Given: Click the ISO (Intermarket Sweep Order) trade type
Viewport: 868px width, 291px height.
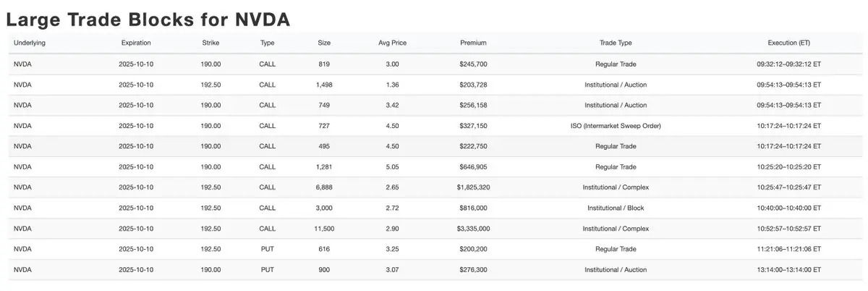Looking at the screenshot, I should click(x=616, y=125).
